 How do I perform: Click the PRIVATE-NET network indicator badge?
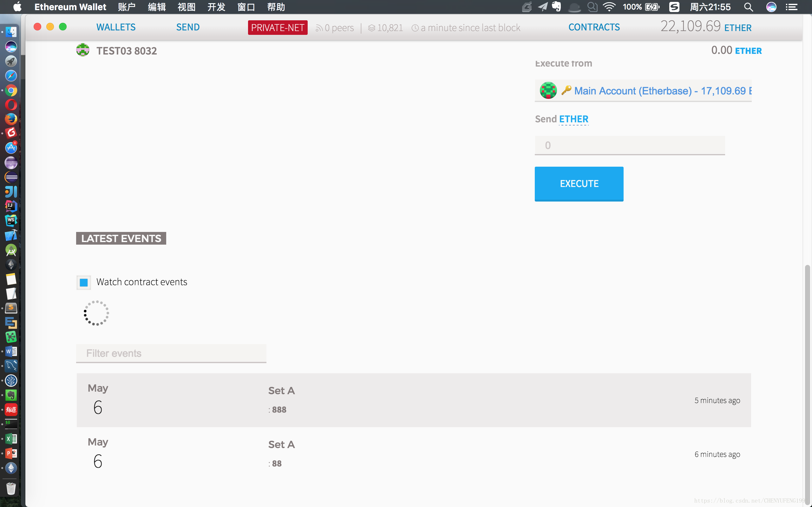(x=278, y=27)
